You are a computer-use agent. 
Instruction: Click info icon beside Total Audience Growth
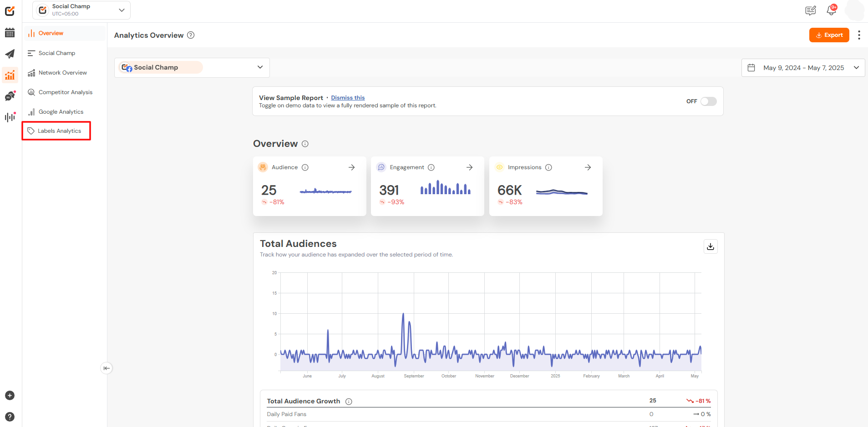[349, 402]
